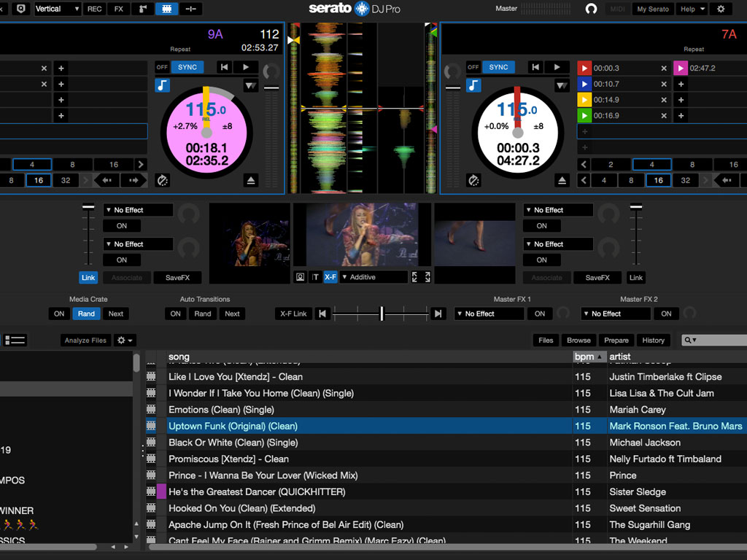Screen dimensions: 747x560
Task: Open the Help menu
Action: click(x=692, y=9)
